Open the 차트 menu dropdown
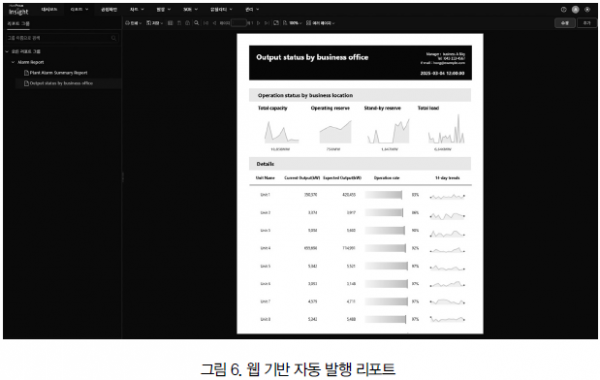 point(137,9)
